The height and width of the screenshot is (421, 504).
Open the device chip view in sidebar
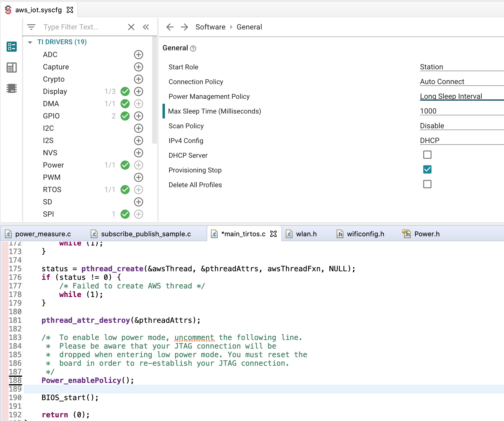[12, 88]
